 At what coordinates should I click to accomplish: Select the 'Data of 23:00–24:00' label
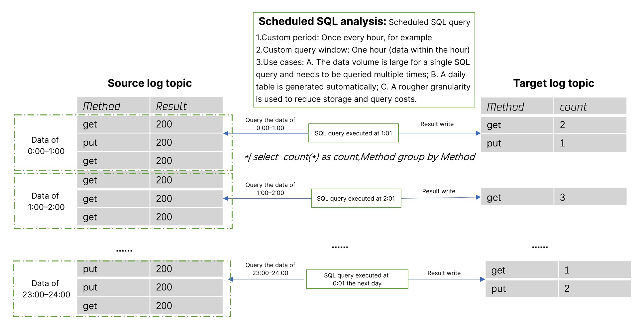[46, 289]
